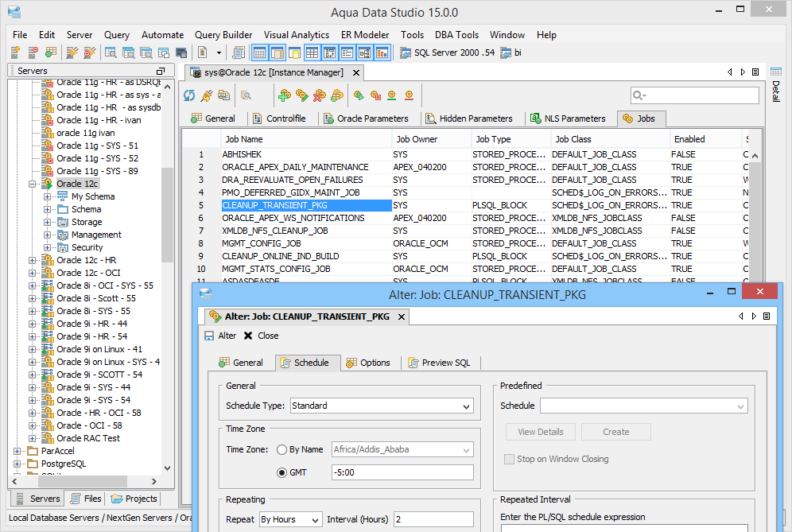The height and width of the screenshot is (532, 792).
Task: Open the DBA Tools menu
Action: tap(456, 35)
